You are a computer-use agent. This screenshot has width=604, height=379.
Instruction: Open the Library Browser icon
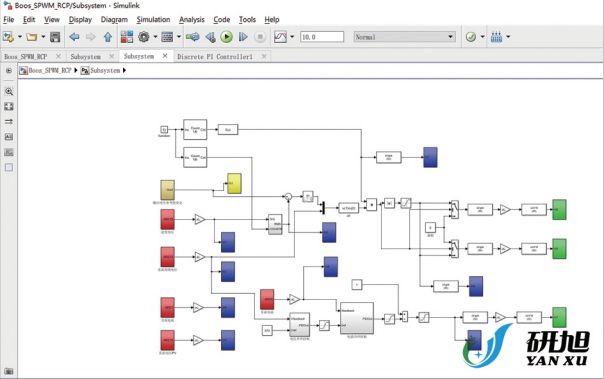click(x=127, y=37)
